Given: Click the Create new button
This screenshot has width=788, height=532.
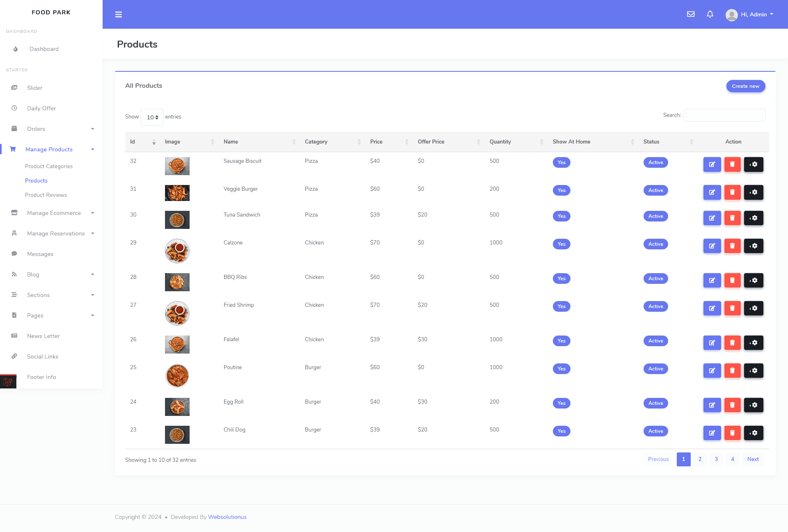Looking at the screenshot, I should pos(746,87).
